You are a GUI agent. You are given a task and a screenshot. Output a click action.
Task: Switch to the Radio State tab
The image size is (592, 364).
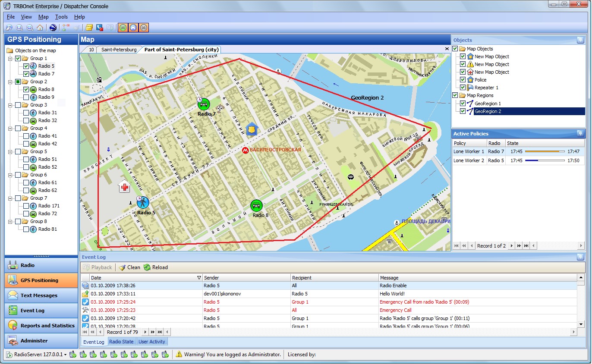pos(121,342)
